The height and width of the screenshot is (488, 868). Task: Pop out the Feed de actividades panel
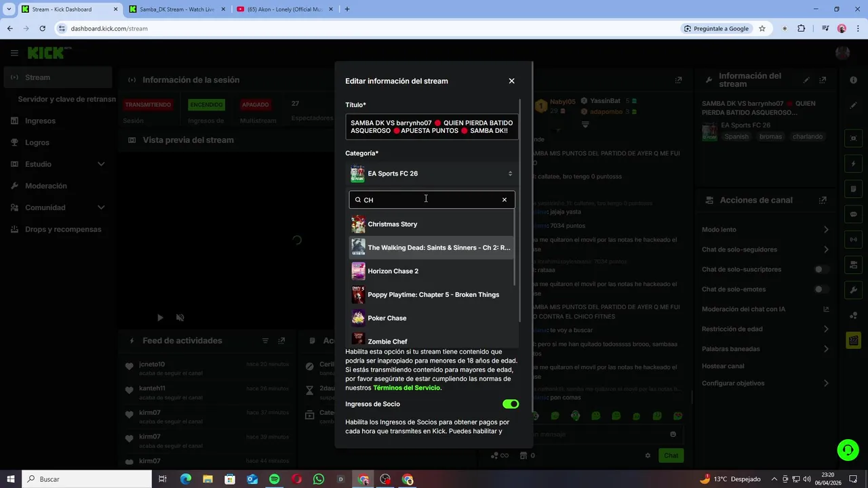281,341
